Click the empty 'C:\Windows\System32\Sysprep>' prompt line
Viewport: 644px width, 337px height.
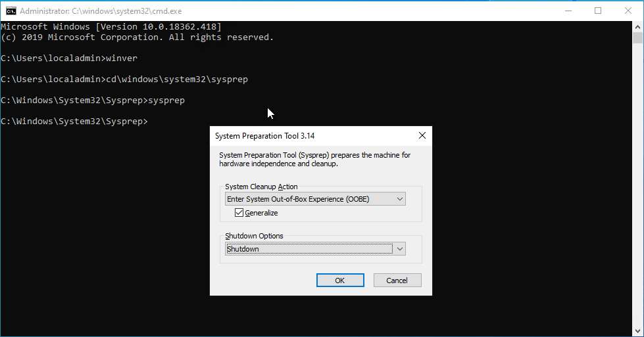[74, 122]
